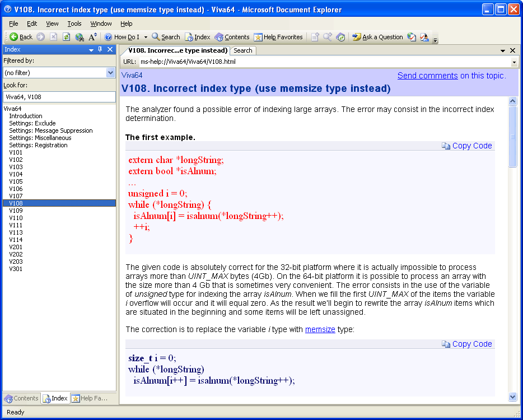Open Help Favorites from toolbar
Image resolution: width=523 pixels, height=420 pixels.
pos(278,37)
